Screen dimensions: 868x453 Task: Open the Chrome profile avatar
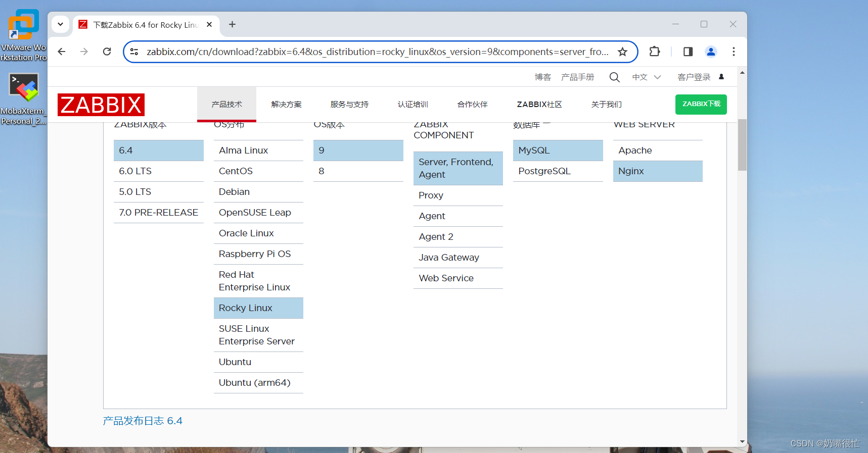711,52
